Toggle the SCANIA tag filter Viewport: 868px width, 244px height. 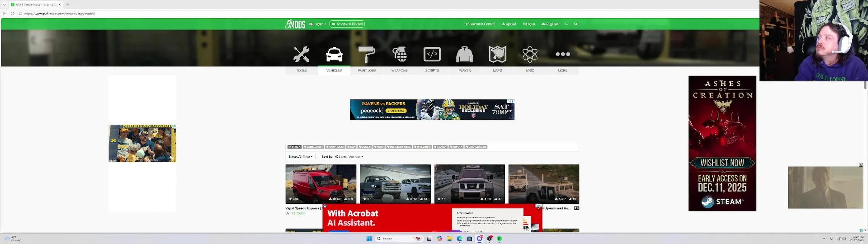(x=440, y=147)
